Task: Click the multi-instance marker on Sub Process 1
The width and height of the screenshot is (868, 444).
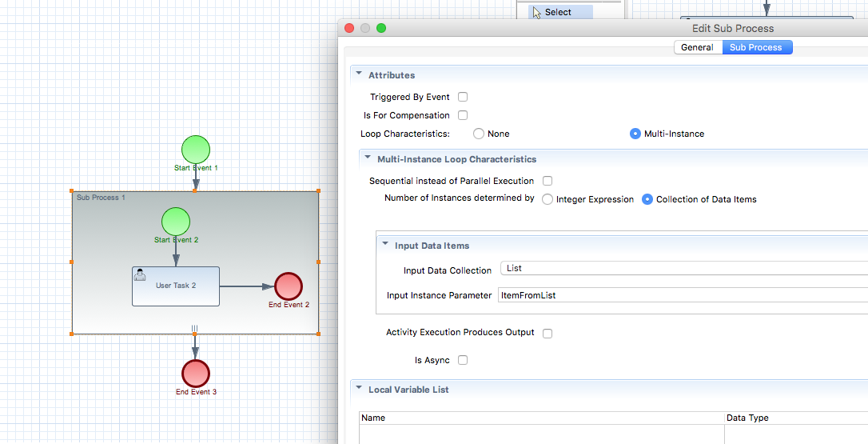Action: pyautogui.click(x=194, y=329)
